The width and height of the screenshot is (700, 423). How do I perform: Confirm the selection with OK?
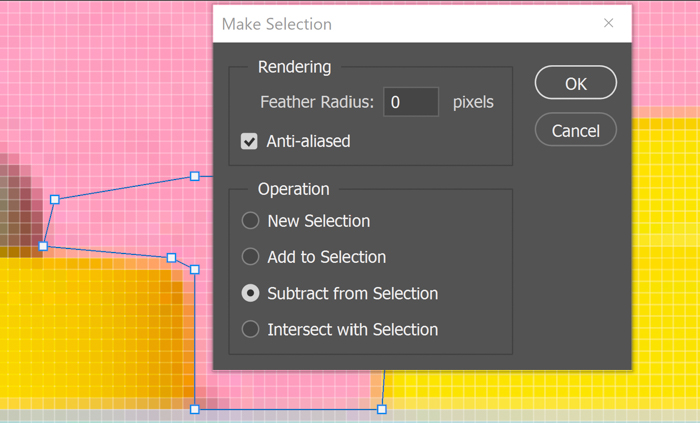(x=575, y=83)
